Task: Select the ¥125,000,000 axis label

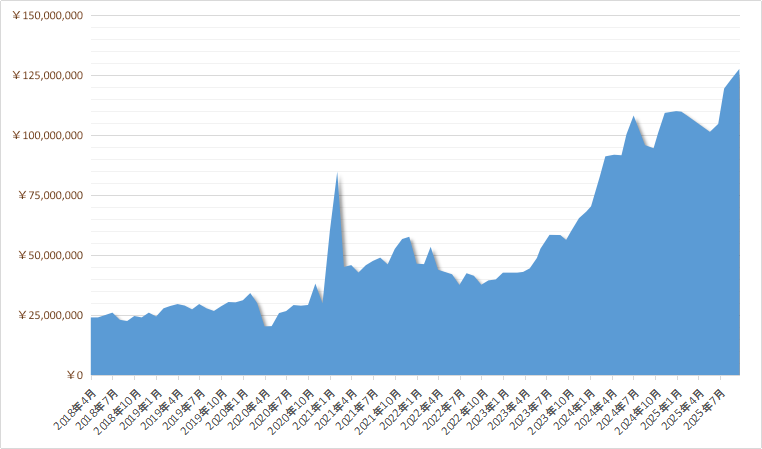Action: pyautogui.click(x=48, y=76)
